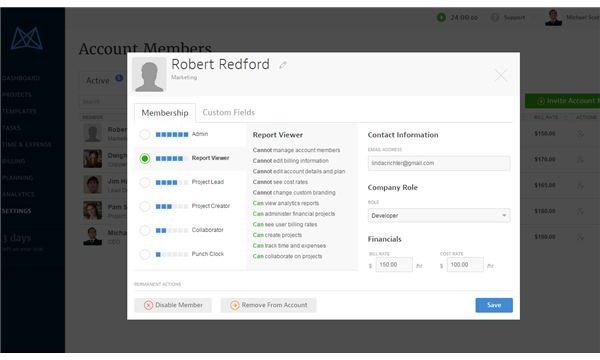
Task: Click the Active members tab
Action: (98, 81)
